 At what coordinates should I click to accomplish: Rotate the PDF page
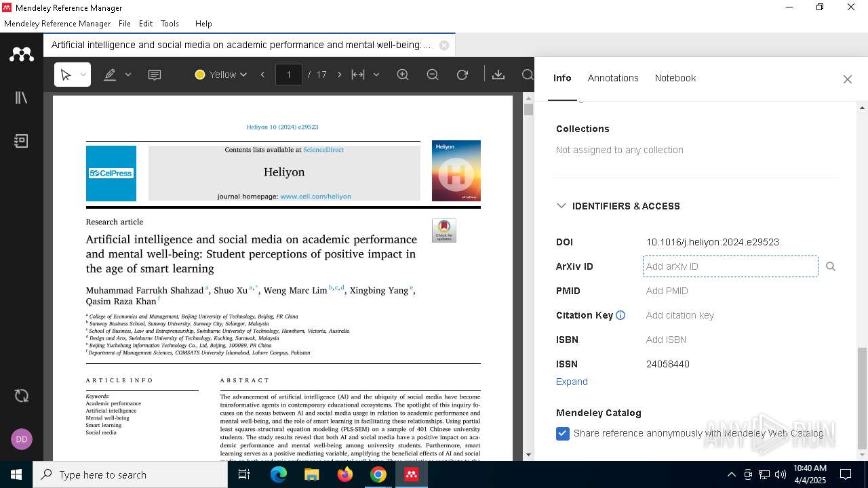(x=462, y=75)
